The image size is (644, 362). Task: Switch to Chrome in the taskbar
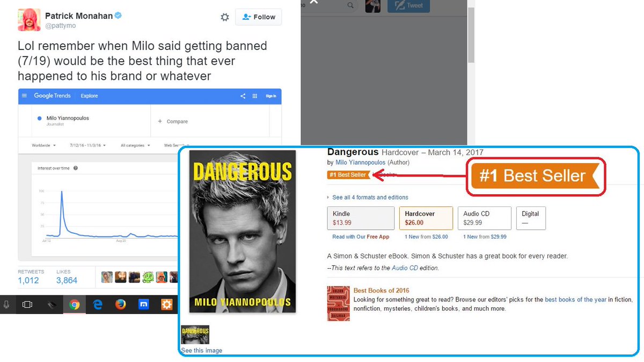[74, 305]
